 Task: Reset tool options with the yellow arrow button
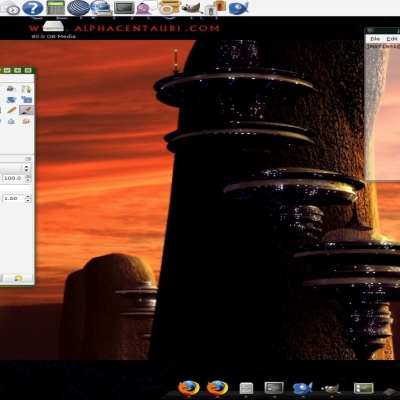point(18,278)
